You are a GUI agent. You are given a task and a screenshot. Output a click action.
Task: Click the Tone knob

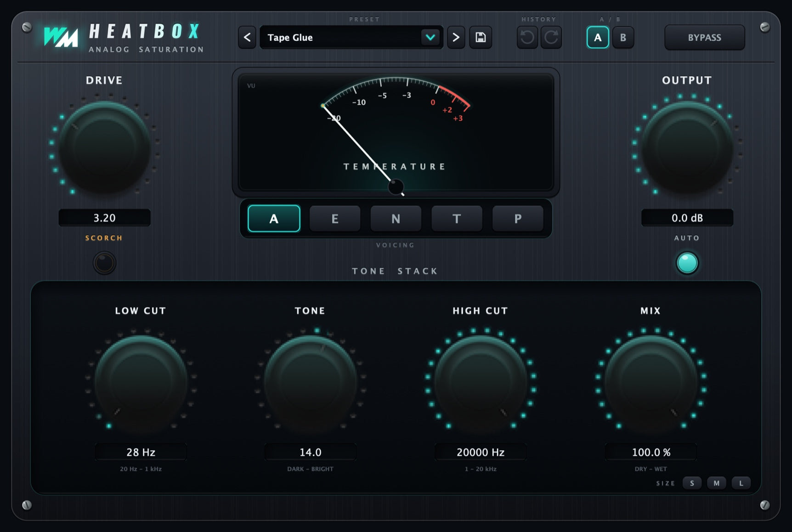pyautogui.click(x=310, y=381)
